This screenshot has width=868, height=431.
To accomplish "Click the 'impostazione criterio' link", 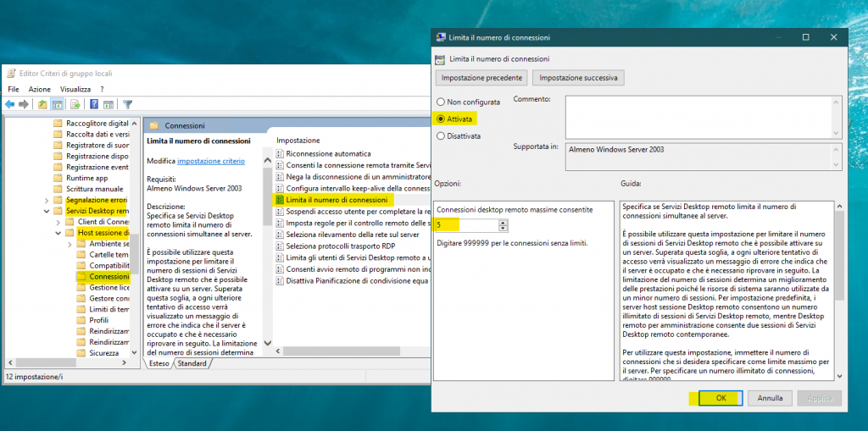I will pyautogui.click(x=210, y=161).
